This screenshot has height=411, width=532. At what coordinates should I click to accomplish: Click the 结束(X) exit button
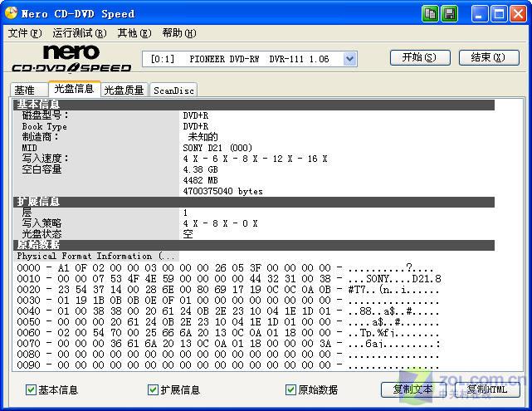coord(489,57)
